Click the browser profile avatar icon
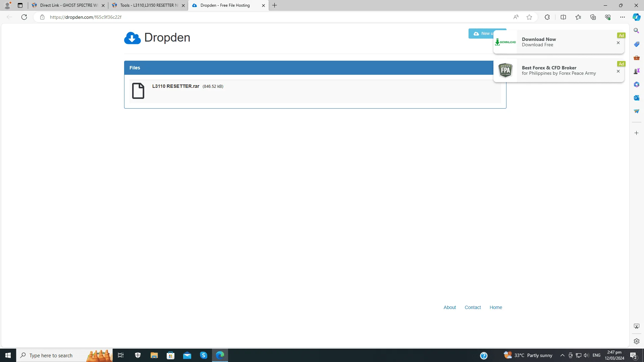 (7, 5)
